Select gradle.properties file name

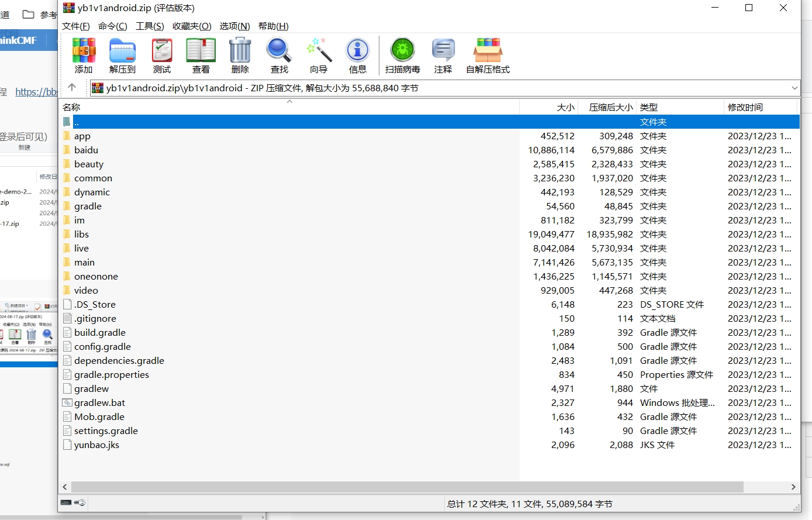(x=112, y=374)
